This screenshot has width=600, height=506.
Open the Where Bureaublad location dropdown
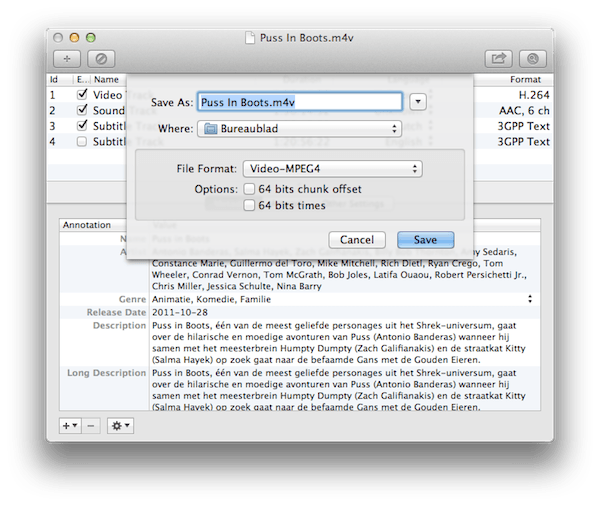pos(299,129)
